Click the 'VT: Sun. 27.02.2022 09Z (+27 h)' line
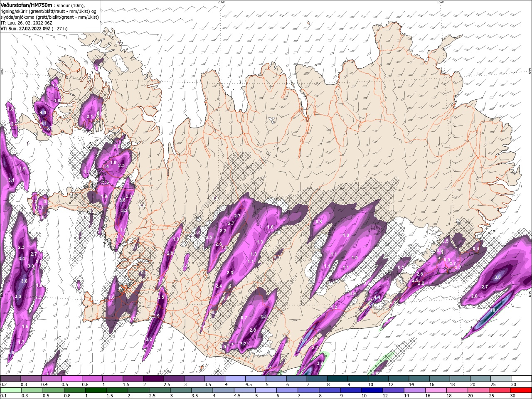Viewport: 532px width, 399px height. coord(34,29)
